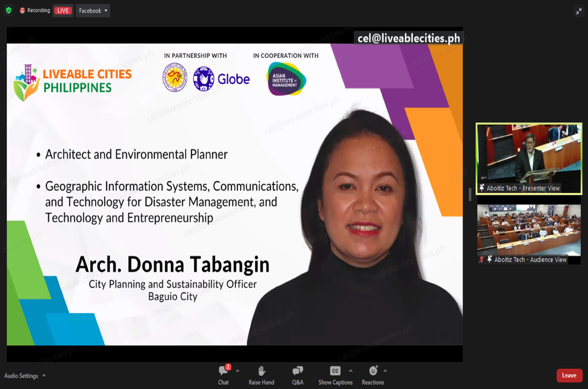Expand reactions options caret
Image resolution: width=588 pixels, height=389 pixels.
click(x=385, y=371)
